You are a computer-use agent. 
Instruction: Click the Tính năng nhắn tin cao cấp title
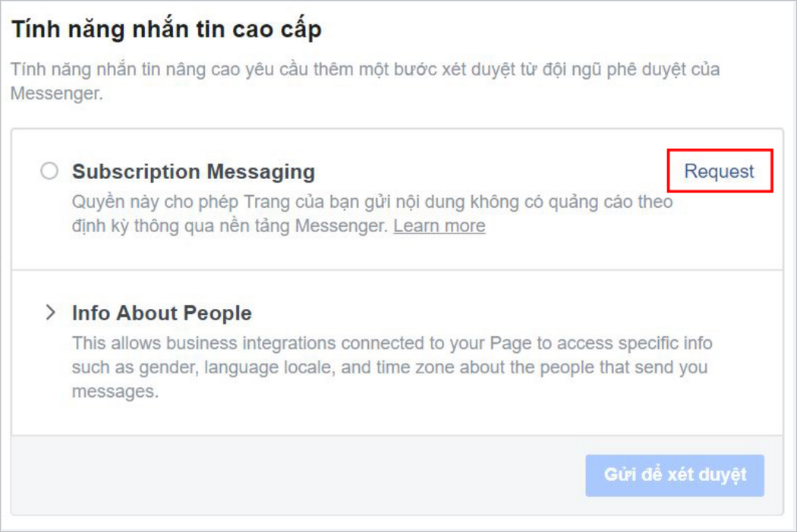click(166, 29)
